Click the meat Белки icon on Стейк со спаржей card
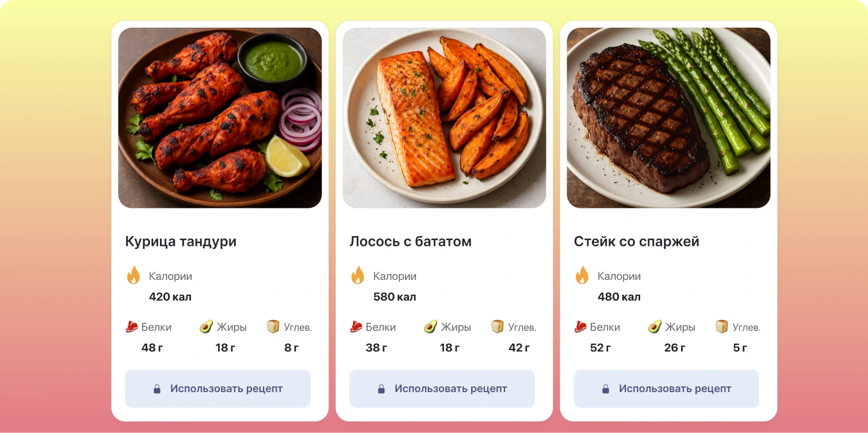Image resolution: width=868 pixels, height=433 pixels. [580, 327]
